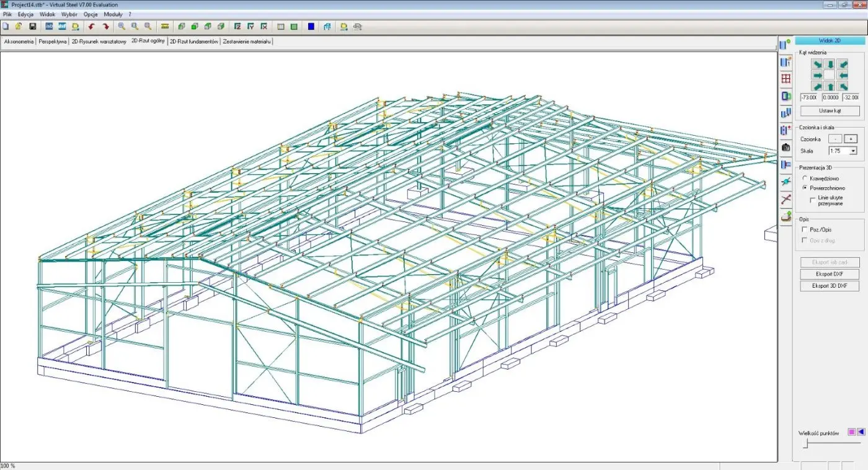
Task: Open the Skala dropdown
Action: point(853,151)
